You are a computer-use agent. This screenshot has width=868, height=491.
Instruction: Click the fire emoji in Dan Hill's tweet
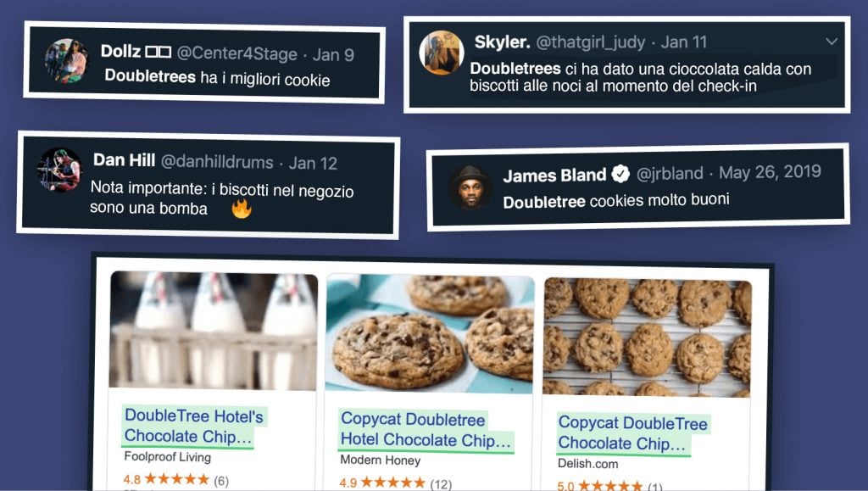(242, 209)
